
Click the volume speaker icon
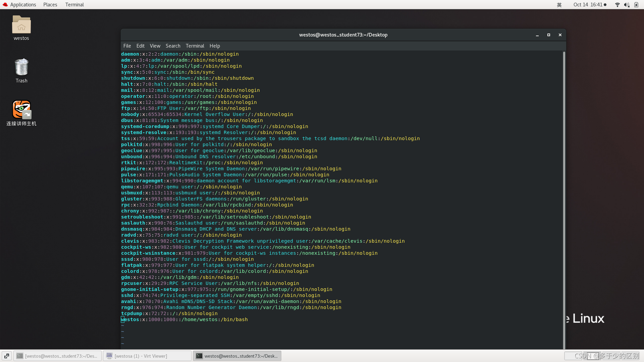click(x=626, y=5)
